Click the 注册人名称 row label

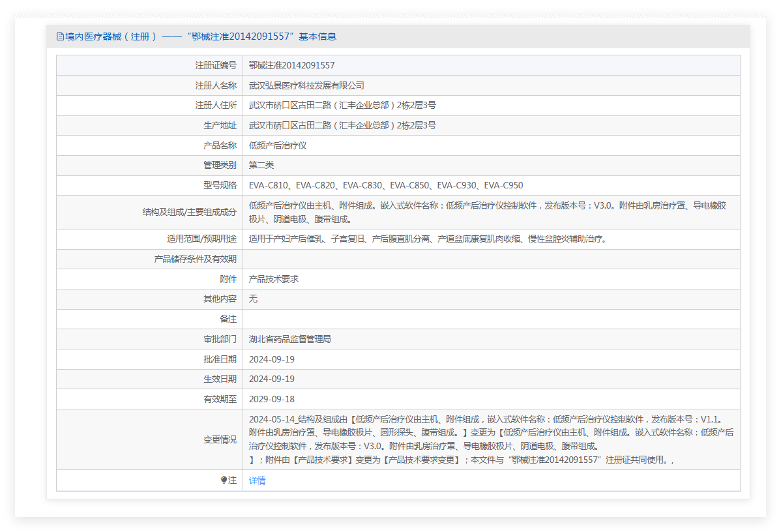coord(216,85)
